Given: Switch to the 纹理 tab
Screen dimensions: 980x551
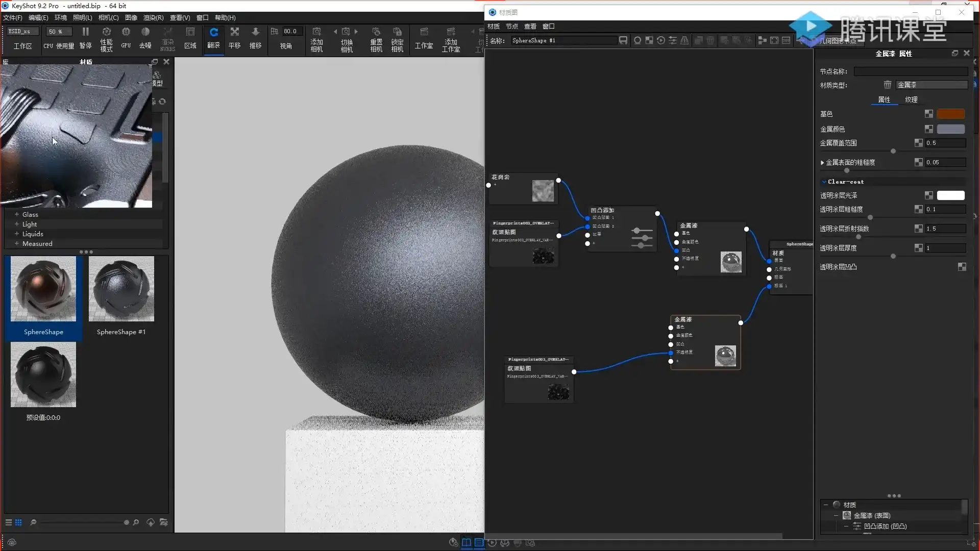Looking at the screenshot, I should (x=911, y=99).
